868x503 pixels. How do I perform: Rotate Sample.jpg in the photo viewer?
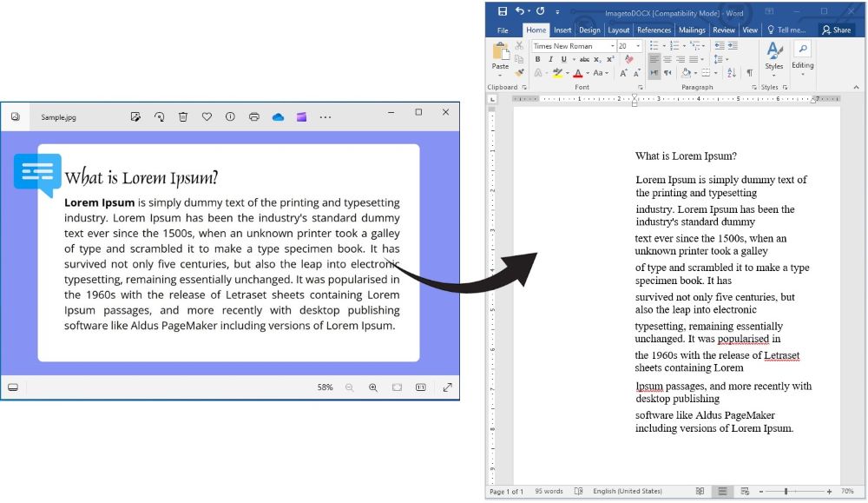(159, 117)
